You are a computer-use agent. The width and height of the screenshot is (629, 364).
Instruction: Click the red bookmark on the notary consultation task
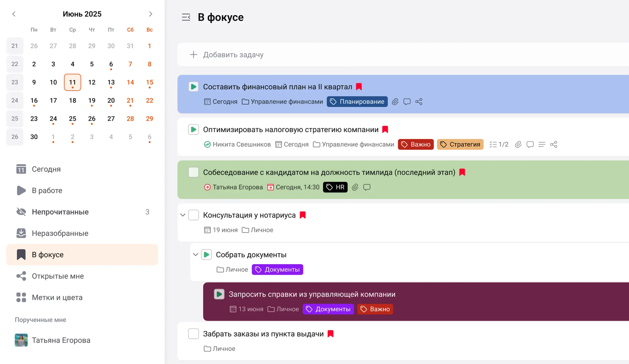pyautogui.click(x=303, y=215)
